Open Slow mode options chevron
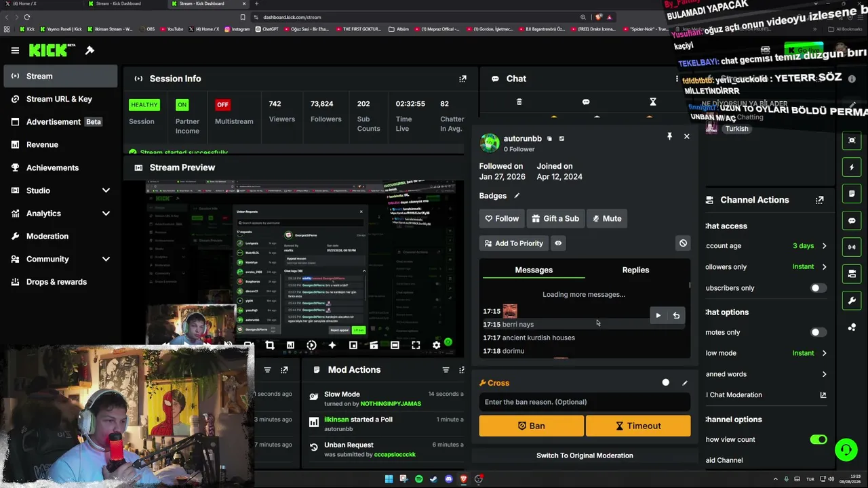Screen dimensions: 868x488 tap(824, 353)
